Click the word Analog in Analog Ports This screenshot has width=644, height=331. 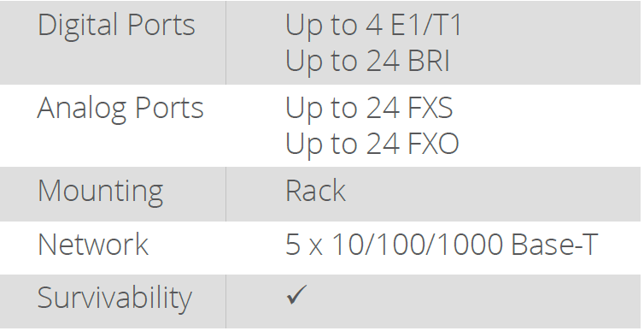[x=82, y=108]
